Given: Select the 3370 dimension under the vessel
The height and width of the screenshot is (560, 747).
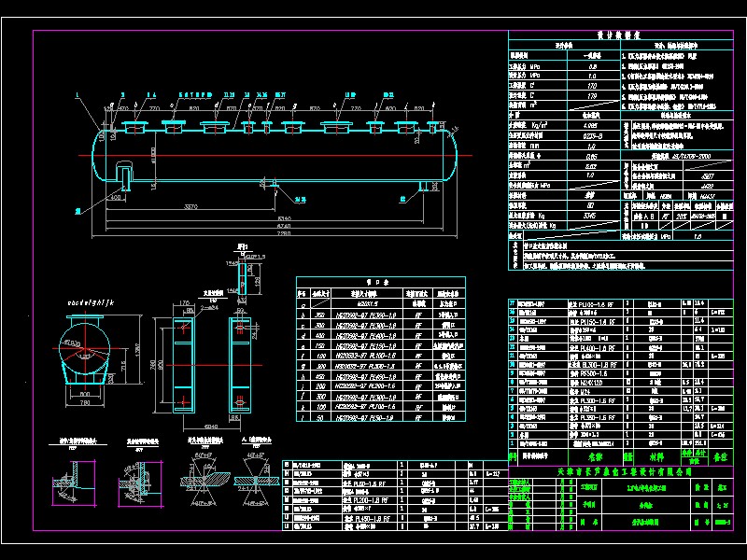Looking at the screenshot, I should point(189,206).
